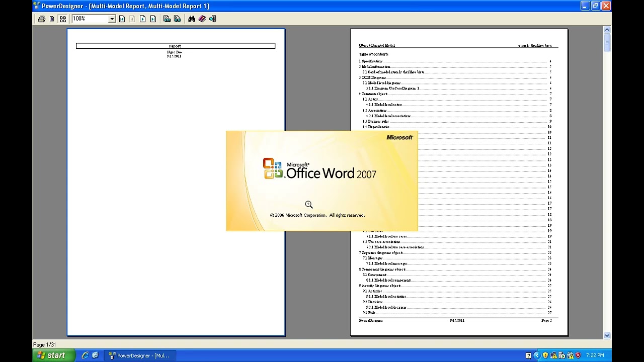Click the second quick launch browser icon

coord(95,355)
